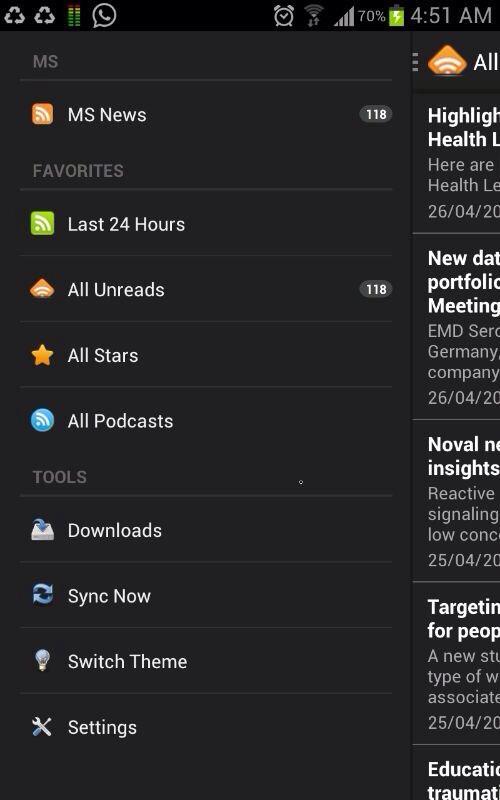
Task: Tap the Settings wrench icon
Action: (42, 727)
